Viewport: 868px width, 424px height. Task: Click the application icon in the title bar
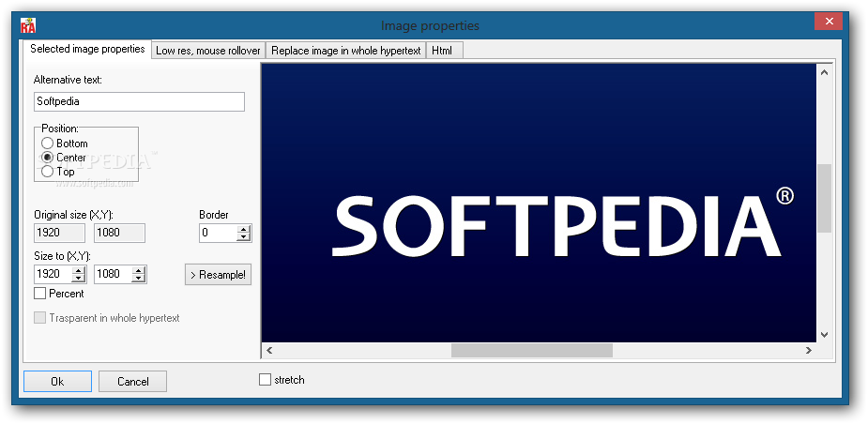click(27, 26)
